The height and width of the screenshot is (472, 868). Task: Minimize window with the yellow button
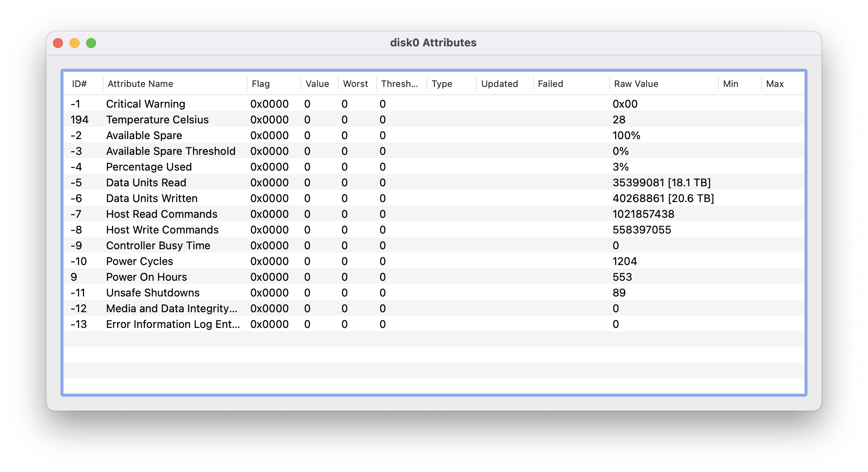75,43
